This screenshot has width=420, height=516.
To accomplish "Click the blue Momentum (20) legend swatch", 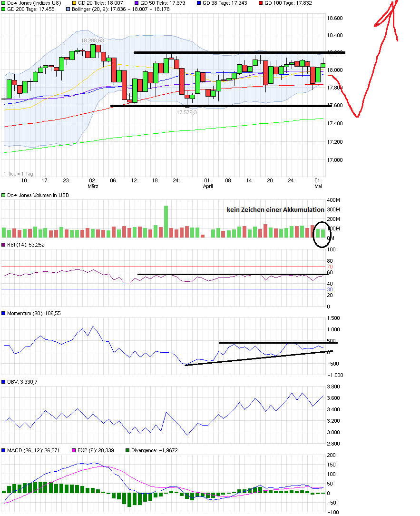I will tap(4, 313).
